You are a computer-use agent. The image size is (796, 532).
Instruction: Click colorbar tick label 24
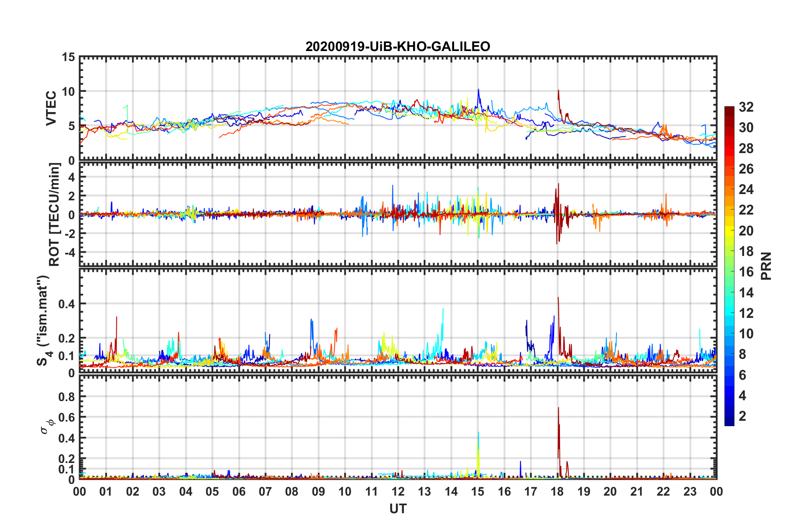(746, 189)
